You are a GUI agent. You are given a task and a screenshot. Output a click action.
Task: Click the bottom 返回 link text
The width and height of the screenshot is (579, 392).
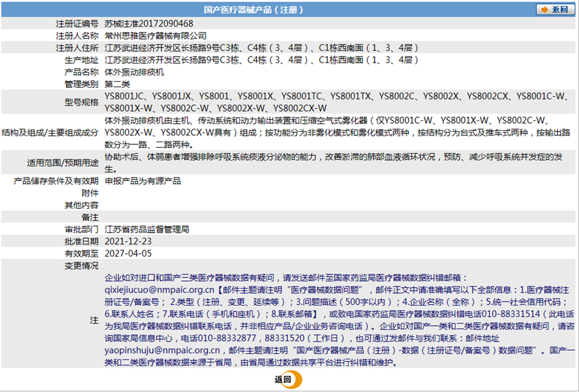pos(283,380)
